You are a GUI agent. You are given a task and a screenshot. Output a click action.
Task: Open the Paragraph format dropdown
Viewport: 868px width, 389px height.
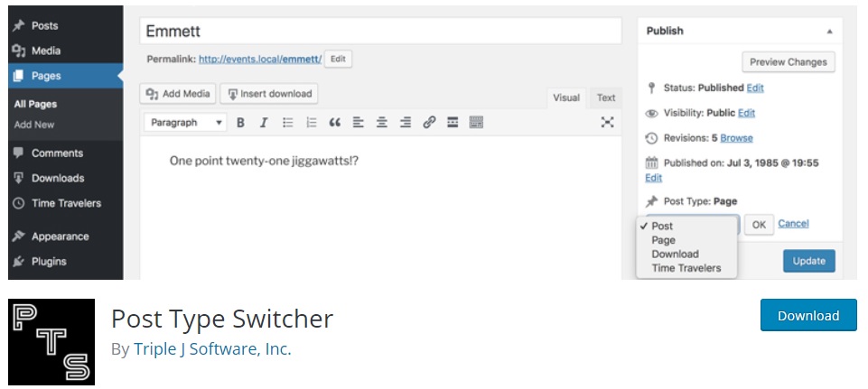tap(185, 122)
